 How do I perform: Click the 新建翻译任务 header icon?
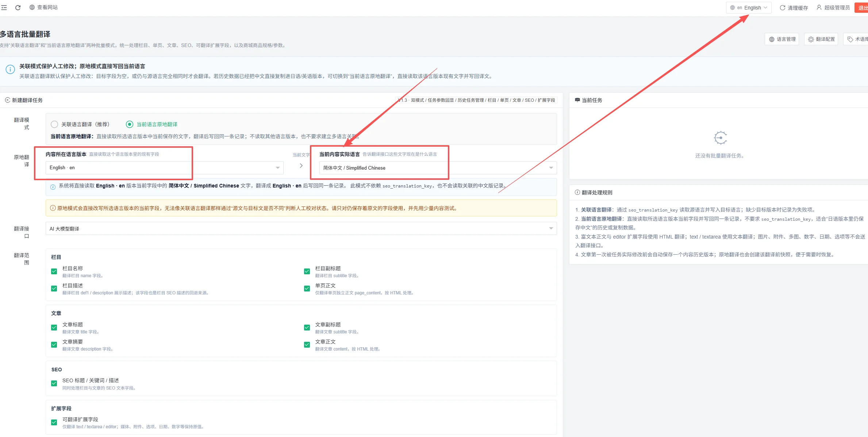(7, 100)
